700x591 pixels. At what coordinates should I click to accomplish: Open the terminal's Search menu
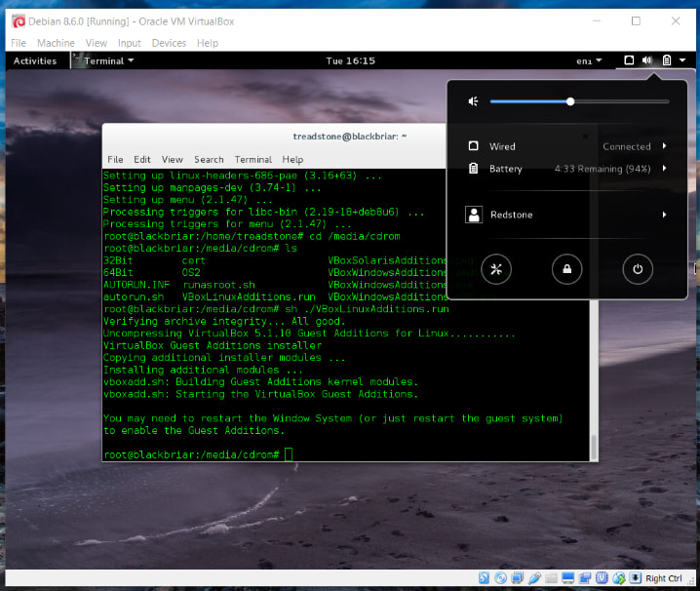coord(209,160)
